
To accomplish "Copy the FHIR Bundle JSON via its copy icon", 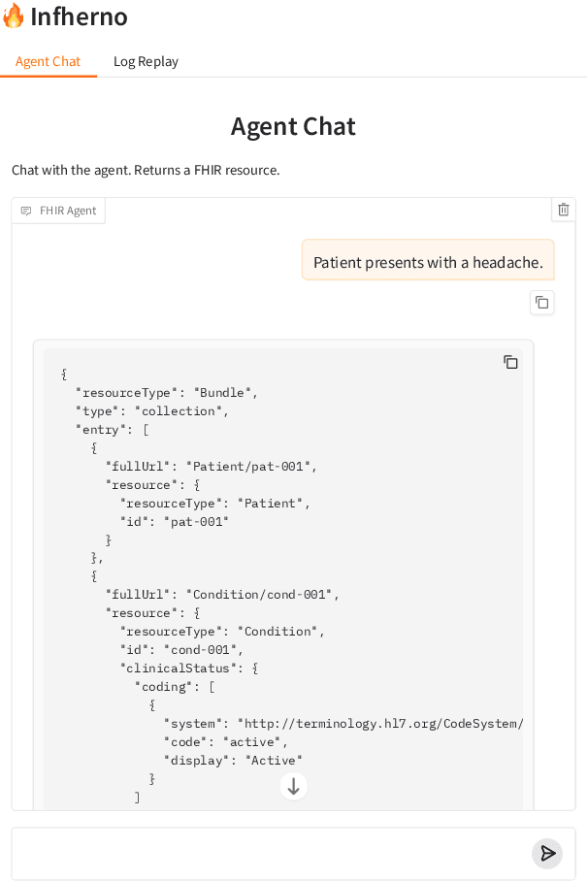I will coord(511,361).
